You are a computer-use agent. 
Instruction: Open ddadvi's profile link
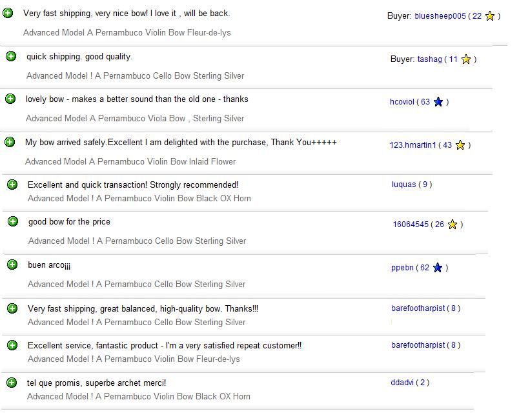coord(402,383)
